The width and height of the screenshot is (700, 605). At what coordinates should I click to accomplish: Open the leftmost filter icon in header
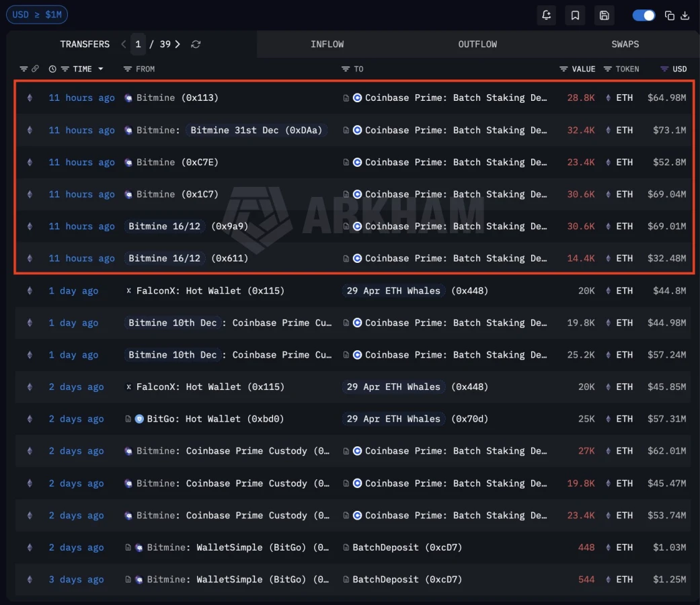[x=24, y=69]
